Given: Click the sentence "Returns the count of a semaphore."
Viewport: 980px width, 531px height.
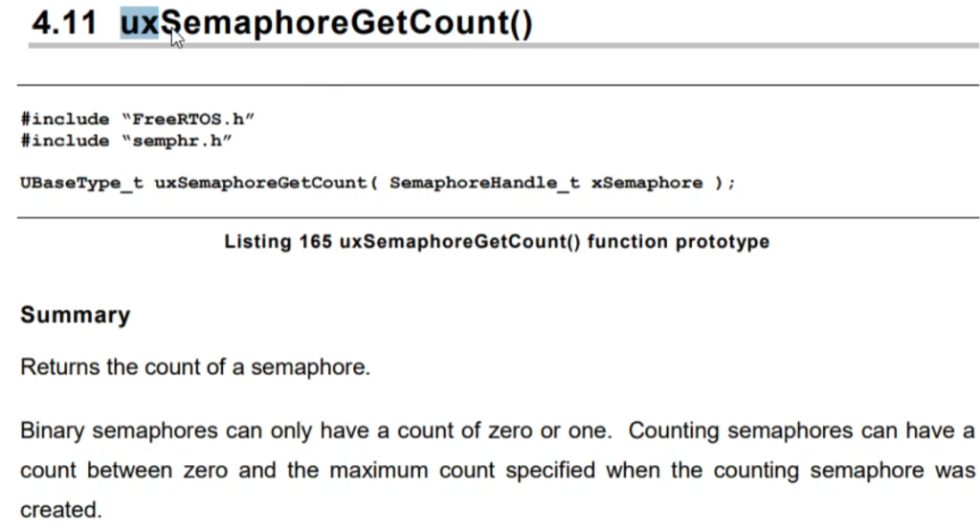Looking at the screenshot, I should click(x=195, y=367).
